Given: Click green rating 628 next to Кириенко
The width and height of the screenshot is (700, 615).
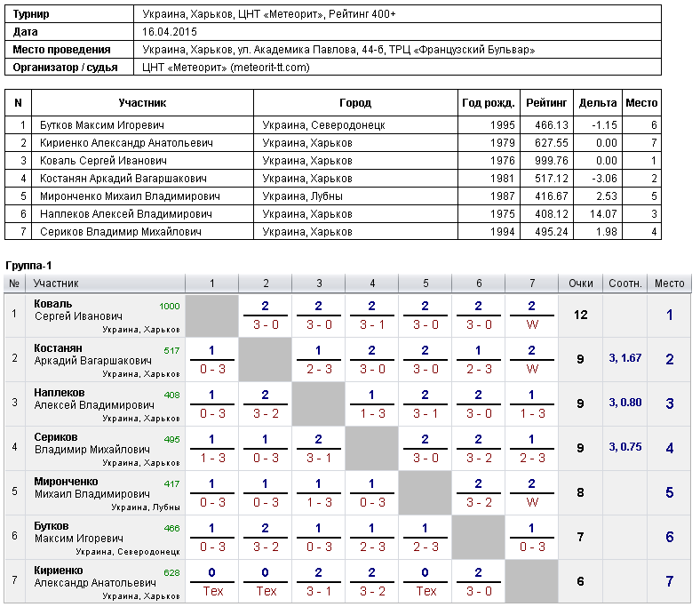Looking at the screenshot, I should click(x=171, y=573).
